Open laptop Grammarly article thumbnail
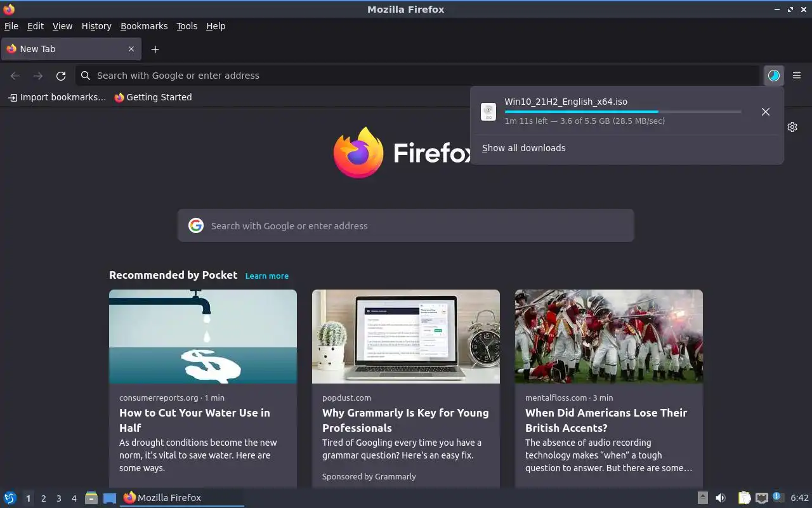The width and height of the screenshot is (812, 508). [x=406, y=337]
